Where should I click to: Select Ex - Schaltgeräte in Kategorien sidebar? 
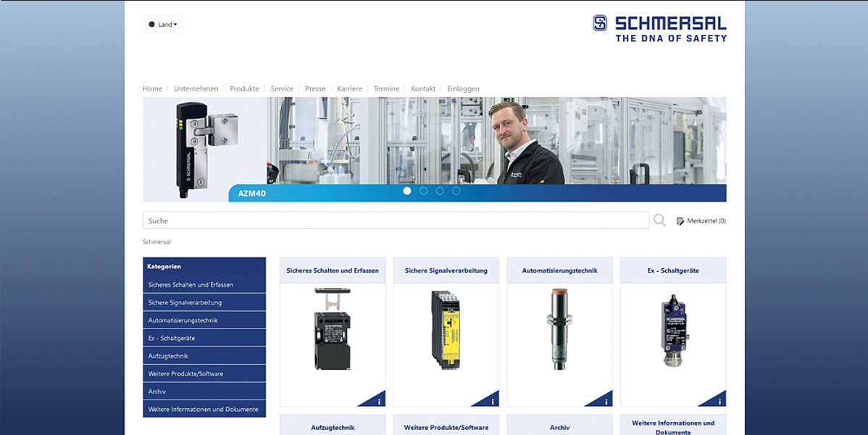204,338
